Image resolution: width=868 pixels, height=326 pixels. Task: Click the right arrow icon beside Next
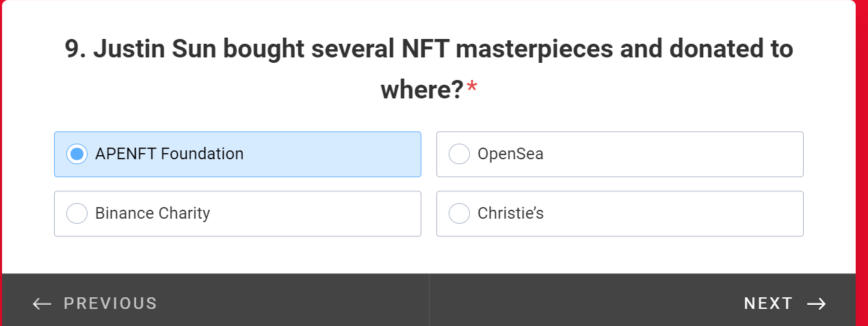816,303
